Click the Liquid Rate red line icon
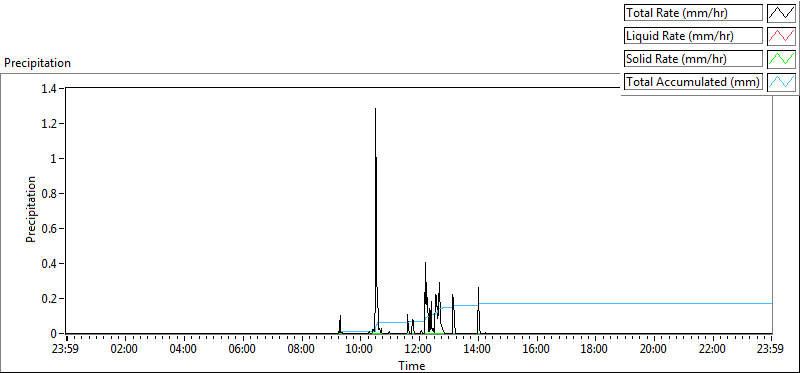800x373 pixels. click(x=781, y=36)
